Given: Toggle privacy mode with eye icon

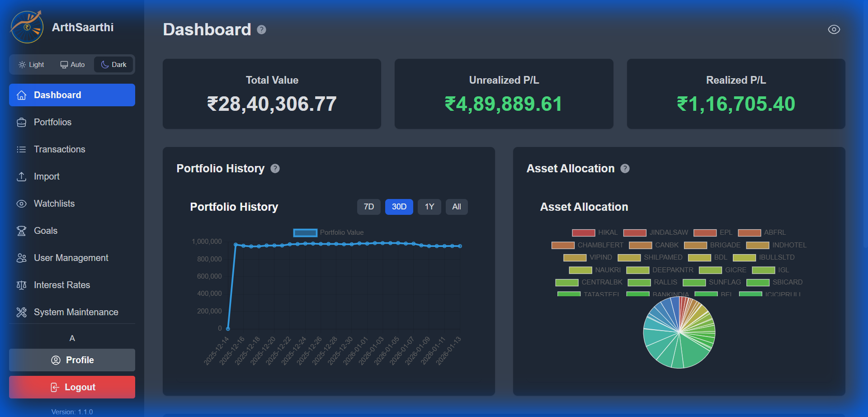Looking at the screenshot, I should coord(834,29).
